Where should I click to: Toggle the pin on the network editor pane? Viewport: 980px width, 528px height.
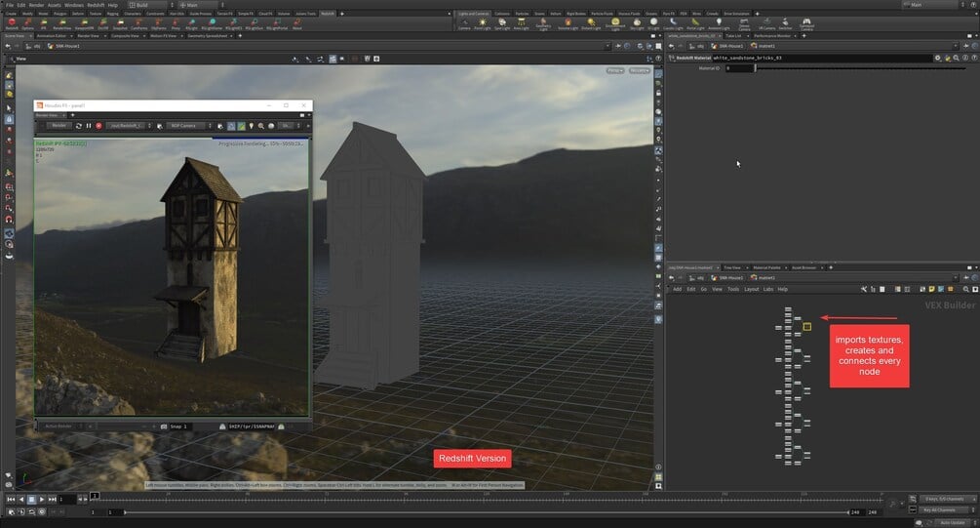pyautogui.click(x=966, y=278)
